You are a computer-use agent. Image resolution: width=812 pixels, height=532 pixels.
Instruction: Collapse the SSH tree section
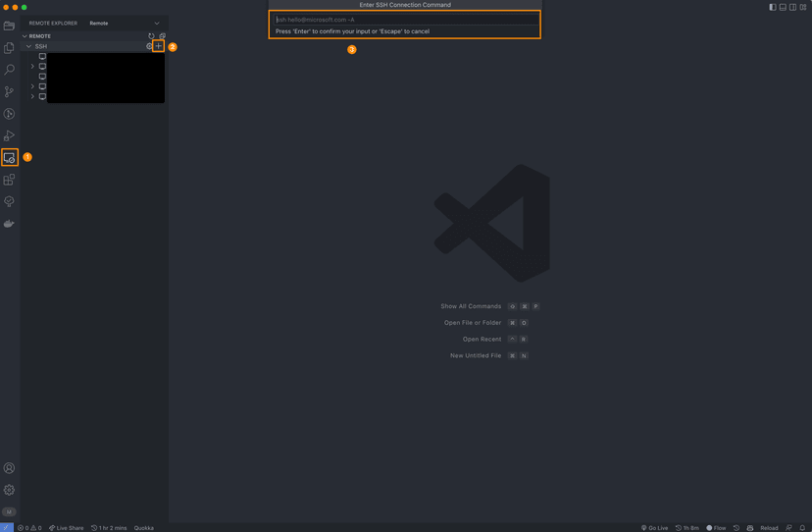28,46
